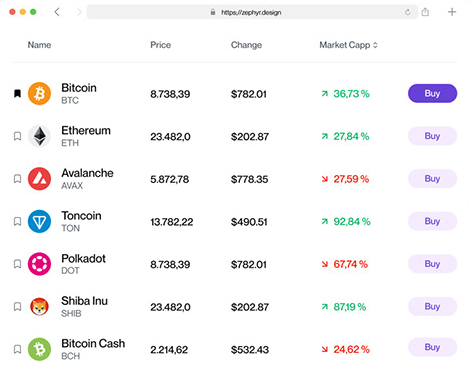Buy Bitcoin with the purple button
470x369 pixels.
[x=432, y=93]
